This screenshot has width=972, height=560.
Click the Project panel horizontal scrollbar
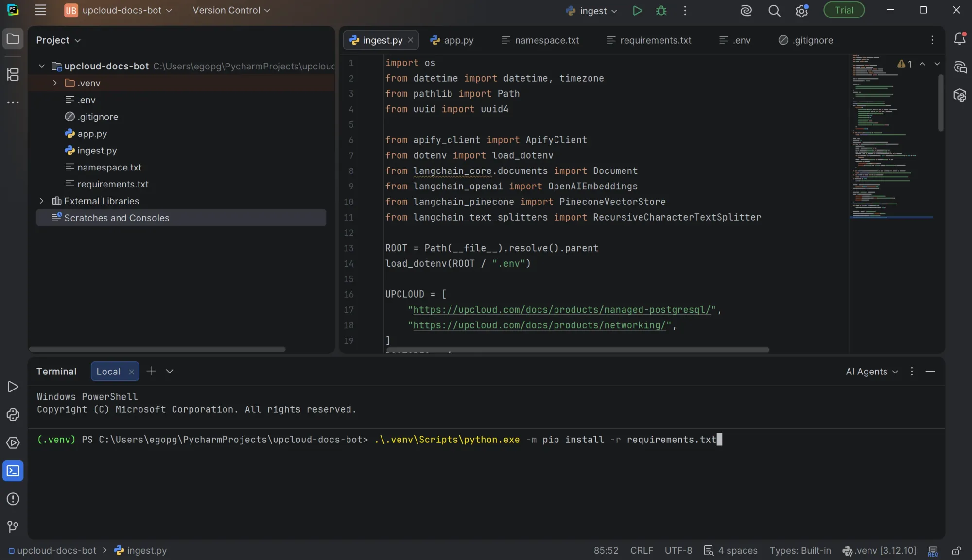coord(157,349)
